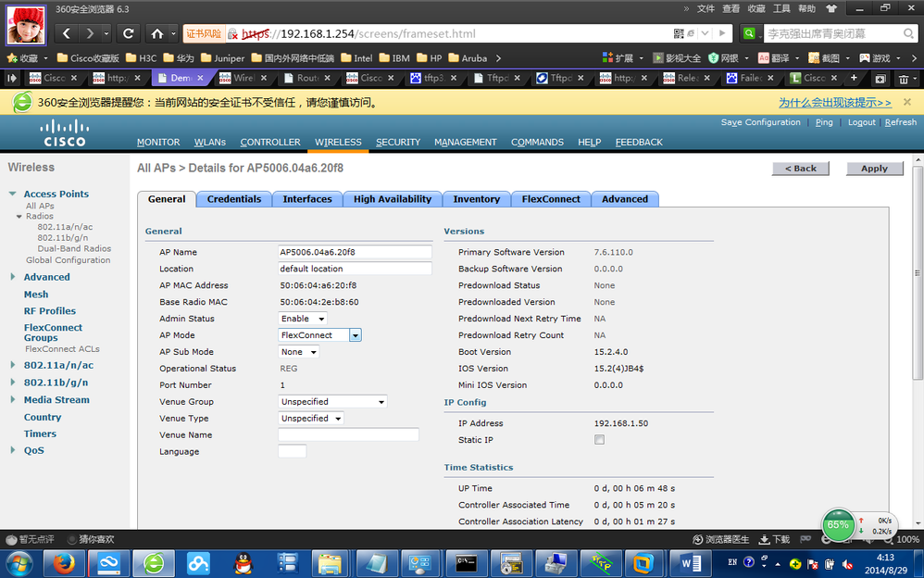Open the AP Sub Mode dropdown

tap(299, 351)
